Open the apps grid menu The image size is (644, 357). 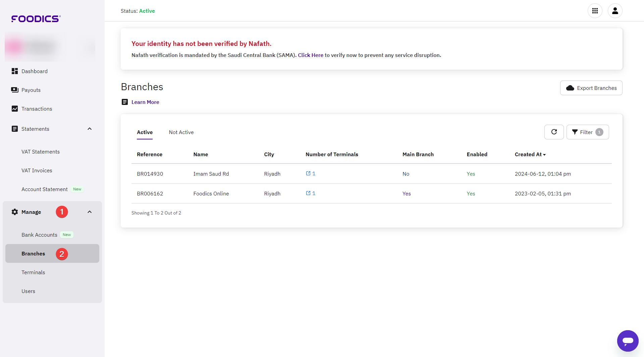[x=595, y=11]
